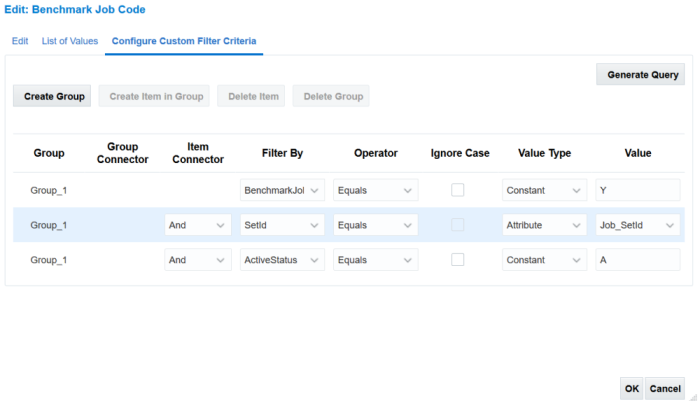Select Configure Custom Filter Criteria tab
The width and height of the screenshot is (700, 401).
click(184, 41)
